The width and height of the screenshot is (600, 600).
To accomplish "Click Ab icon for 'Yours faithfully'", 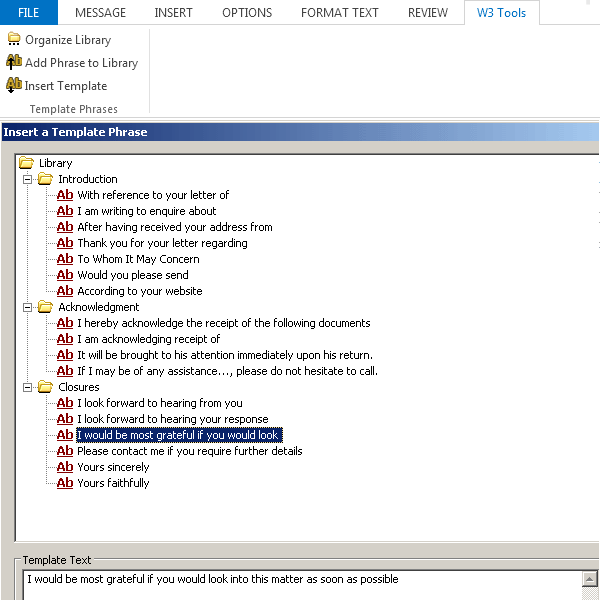I will (x=65, y=483).
